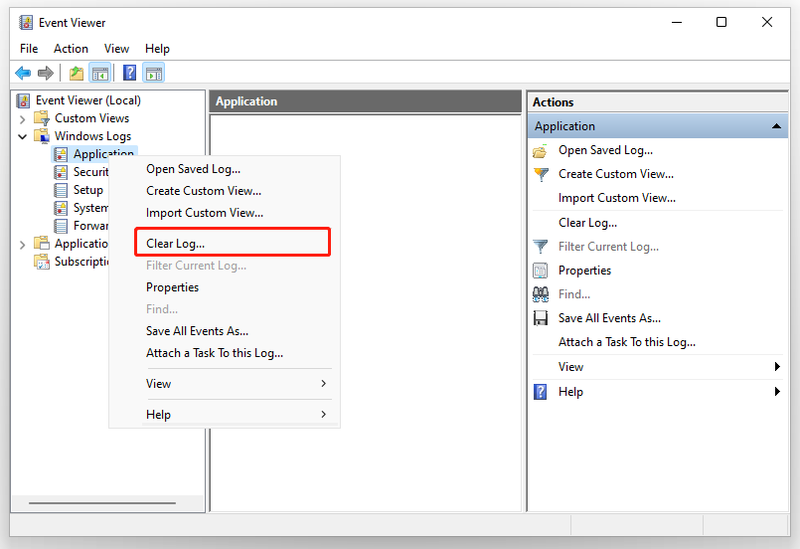Image resolution: width=800 pixels, height=549 pixels.
Task: Click the Forwarded Events log icon
Action: (61, 226)
